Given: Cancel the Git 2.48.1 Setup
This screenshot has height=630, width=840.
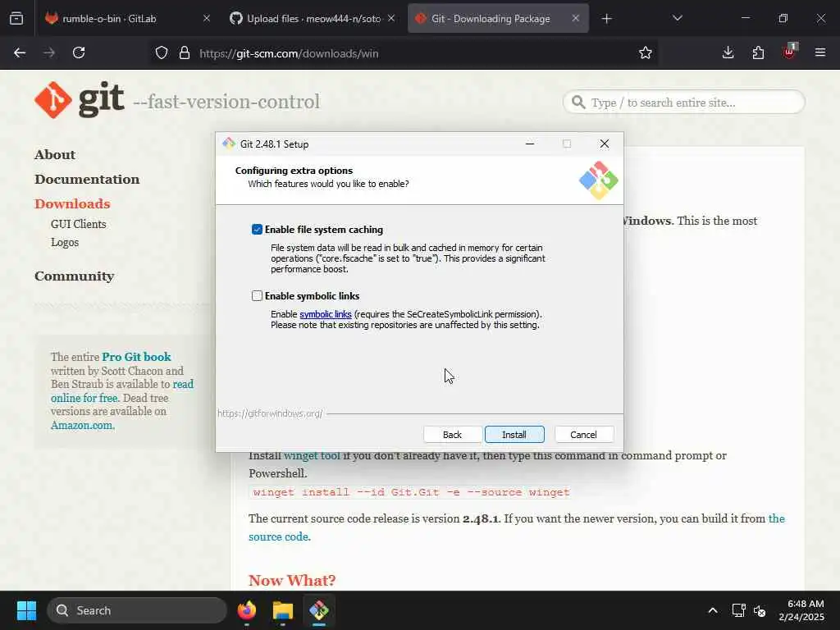Looking at the screenshot, I should click(583, 435).
